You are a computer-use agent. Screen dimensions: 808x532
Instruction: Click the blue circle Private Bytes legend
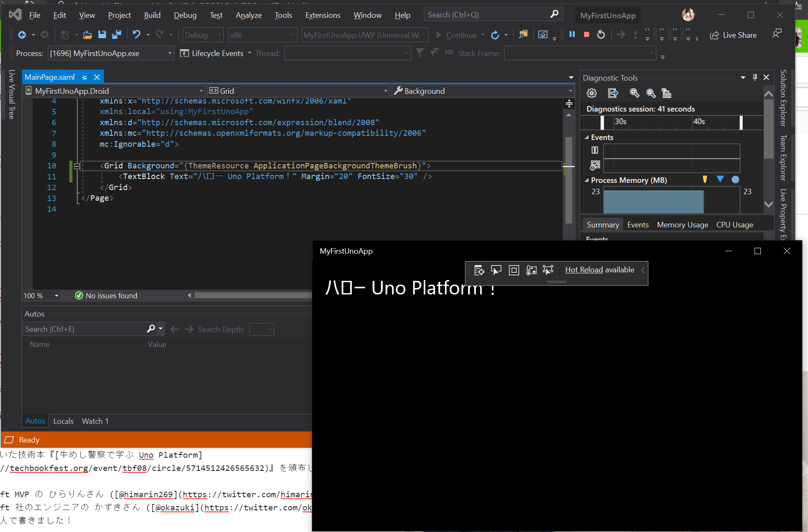click(735, 179)
